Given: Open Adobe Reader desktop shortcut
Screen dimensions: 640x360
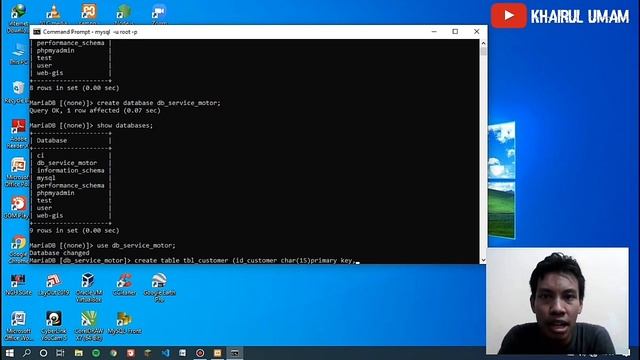Looking at the screenshot, I should click(18, 133).
